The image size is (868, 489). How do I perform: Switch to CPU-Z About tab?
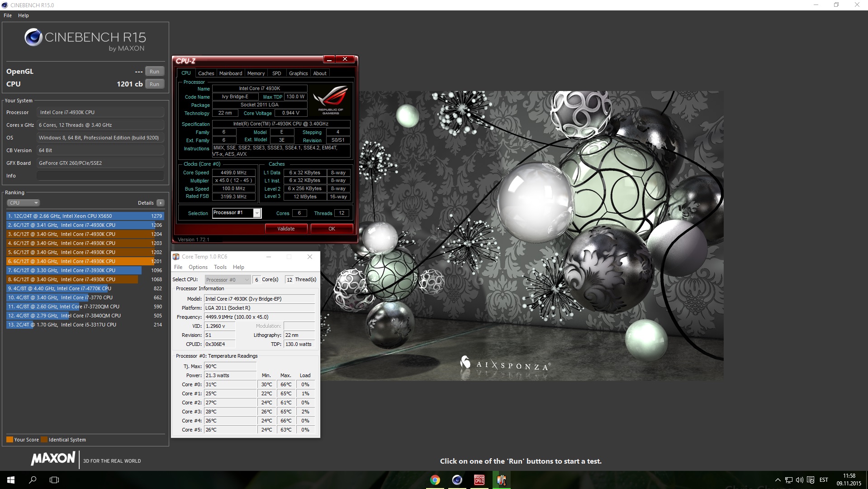[x=320, y=73]
